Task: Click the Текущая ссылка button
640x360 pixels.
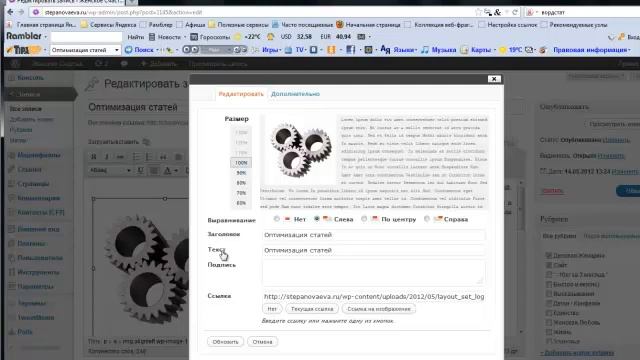Action: click(312, 309)
